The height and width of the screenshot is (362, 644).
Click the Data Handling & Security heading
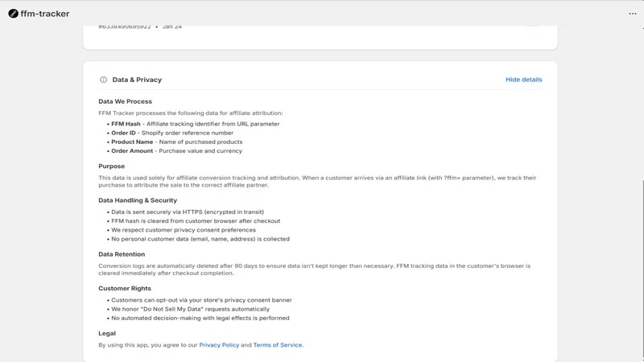tap(138, 200)
